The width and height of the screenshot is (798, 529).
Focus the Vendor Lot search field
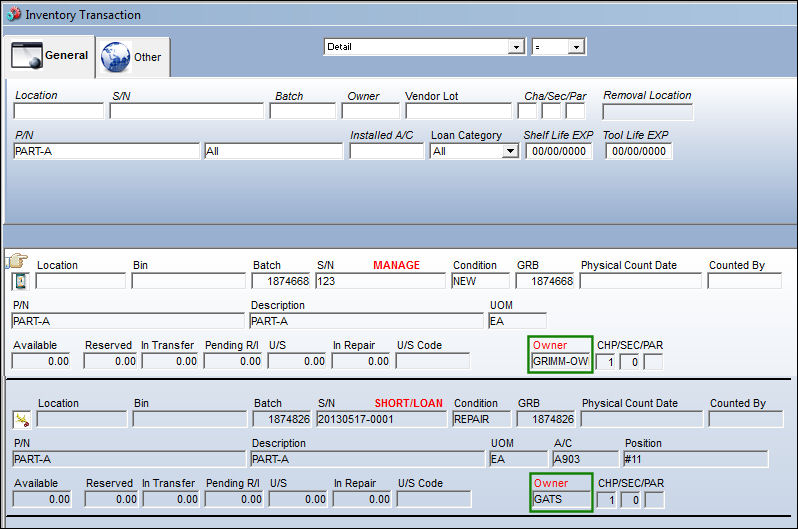pos(459,111)
